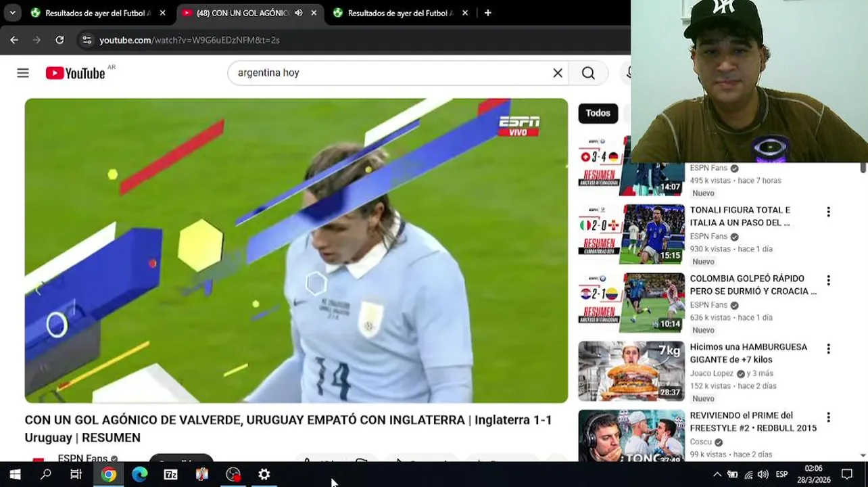Visit ESPN Fans channel under COLOMBIA video
Screen dimensions: 868x487
click(x=708, y=305)
